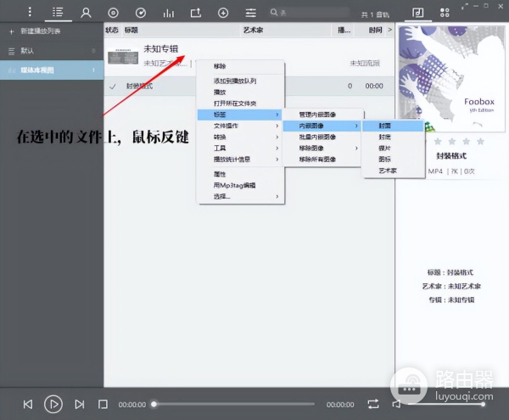This screenshot has height=420, width=509.
Task: Click the circled checkmark toolbar icon
Action: [x=141, y=13]
